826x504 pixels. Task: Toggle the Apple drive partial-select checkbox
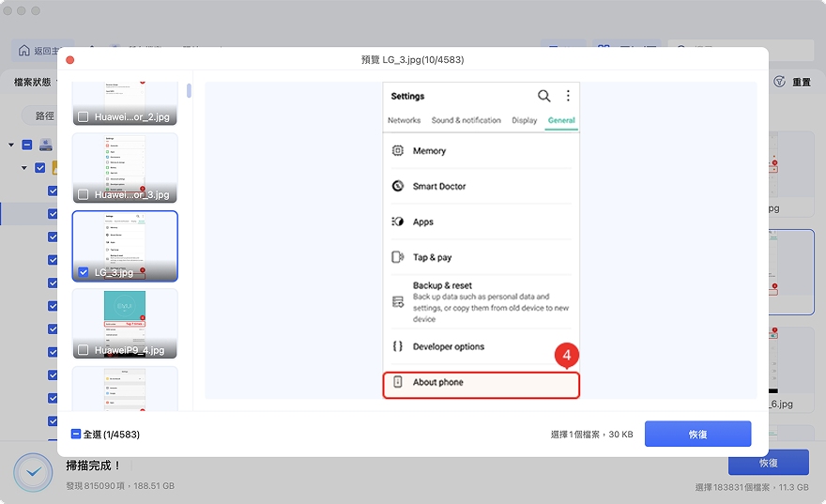click(x=26, y=145)
